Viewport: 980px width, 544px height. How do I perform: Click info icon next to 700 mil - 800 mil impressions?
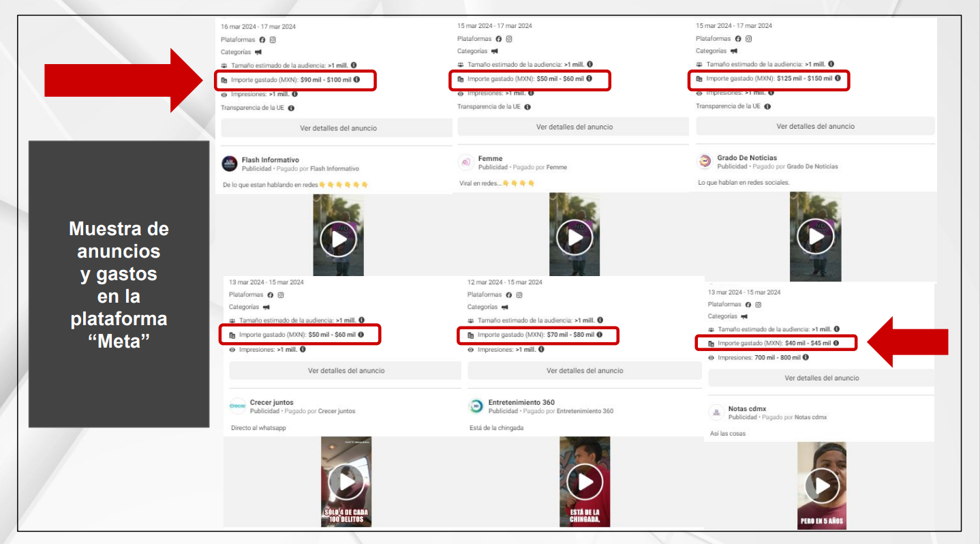coord(806,357)
